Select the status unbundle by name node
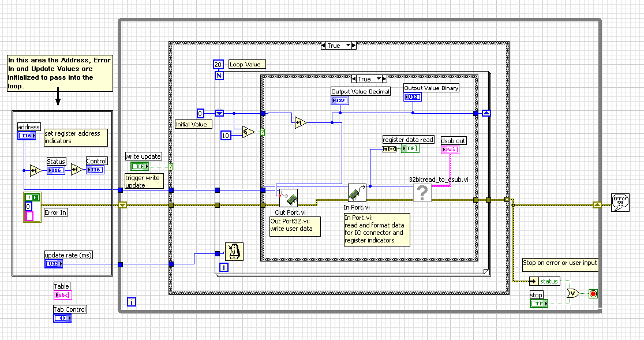The height and width of the screenshot is (340, 644). point(545,281)
